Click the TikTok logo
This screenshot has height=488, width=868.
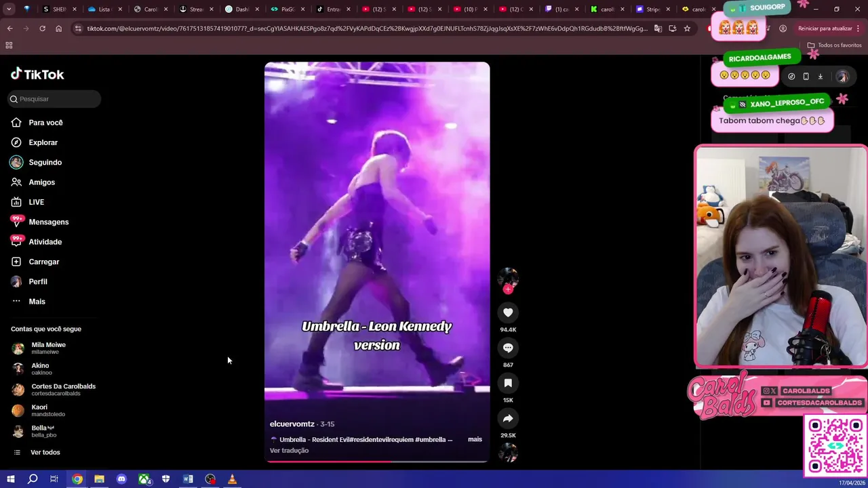coord(37,75)
